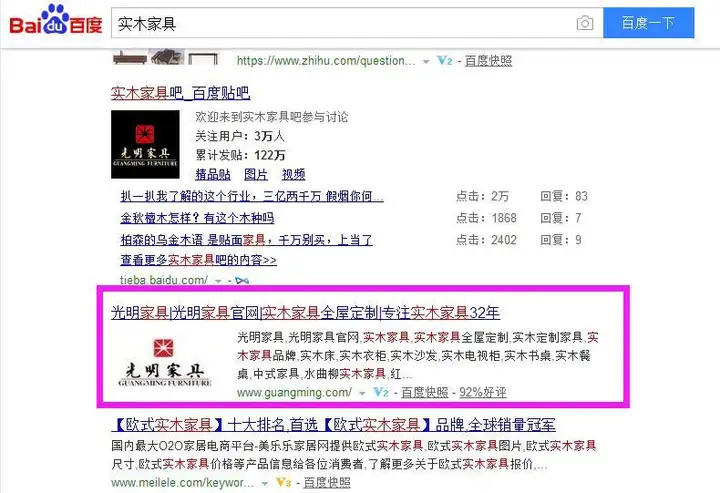Expand dropdown arrow next to tieba.baidu.com
This screenshot has width=720, height=493.
click(219, 280)
